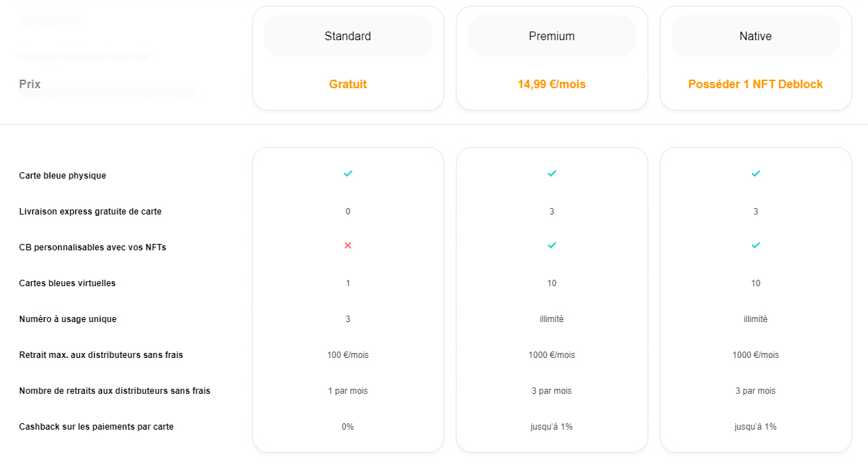Click Premium plan's physical card checkmark
The height and width of the screenshot is (467, 868).
pos(551,174)
